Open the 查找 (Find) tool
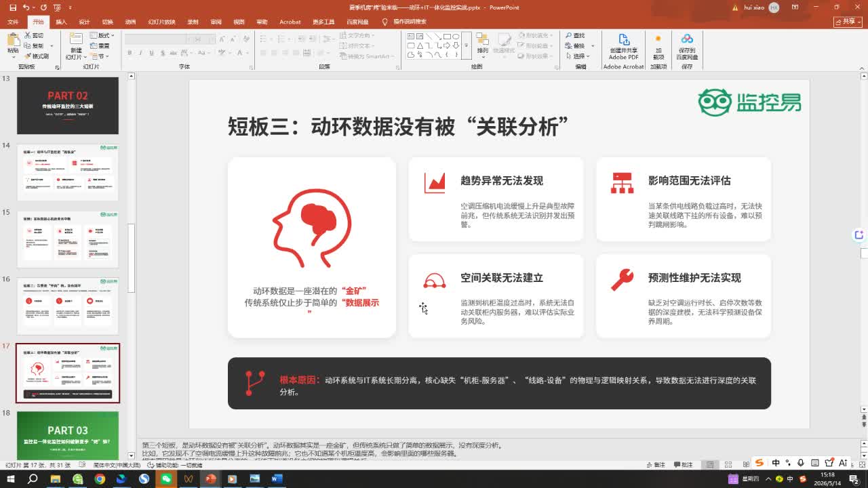This screenshot has width=868, height=488. pos(575,35)
